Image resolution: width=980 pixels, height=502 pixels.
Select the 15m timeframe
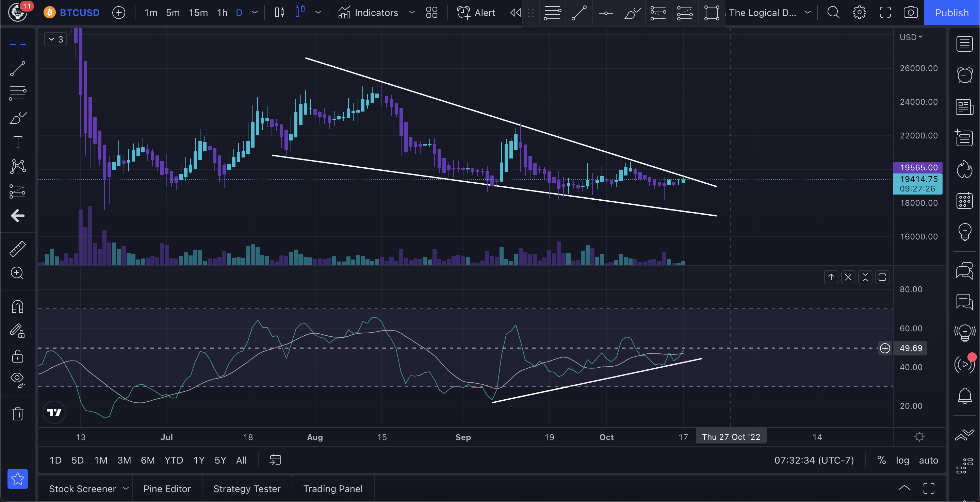coord(198,13)
